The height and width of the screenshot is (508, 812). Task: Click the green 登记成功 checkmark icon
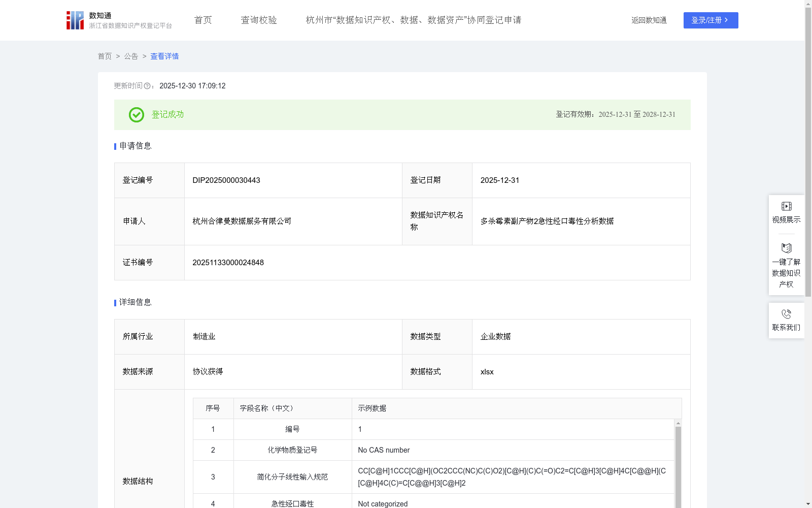tap(136, 115)
